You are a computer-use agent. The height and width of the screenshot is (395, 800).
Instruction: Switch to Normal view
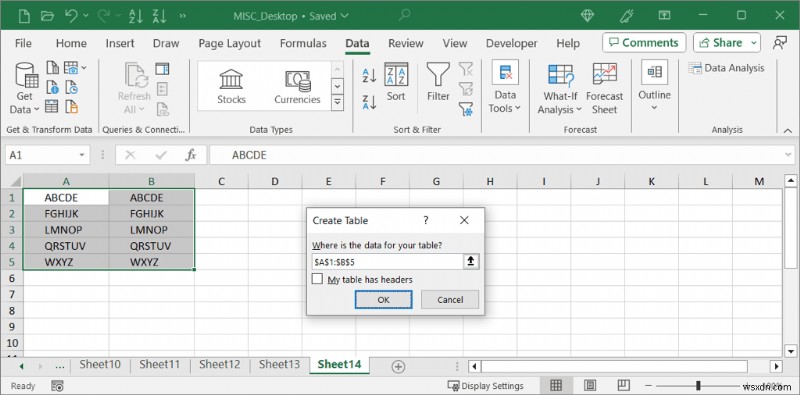(x=556, y=385)
